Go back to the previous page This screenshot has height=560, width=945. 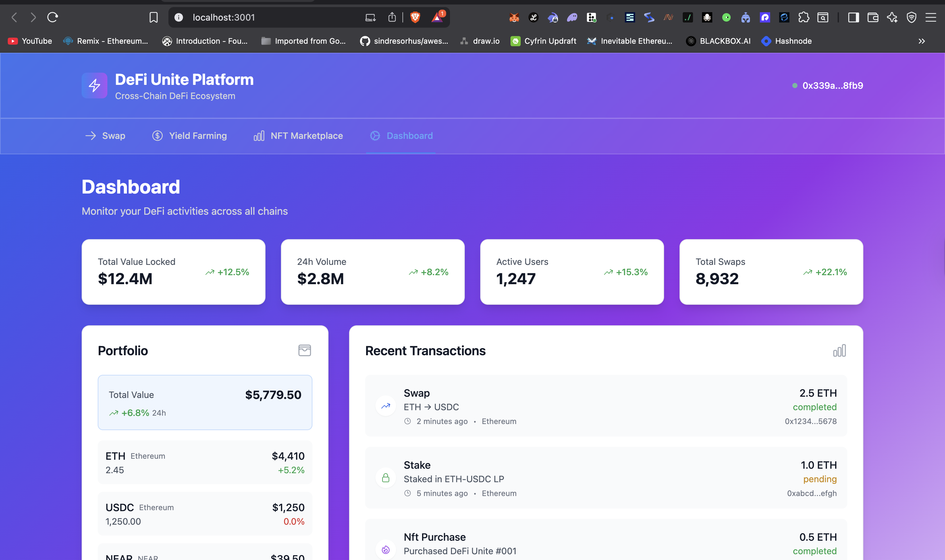point(14,17)
